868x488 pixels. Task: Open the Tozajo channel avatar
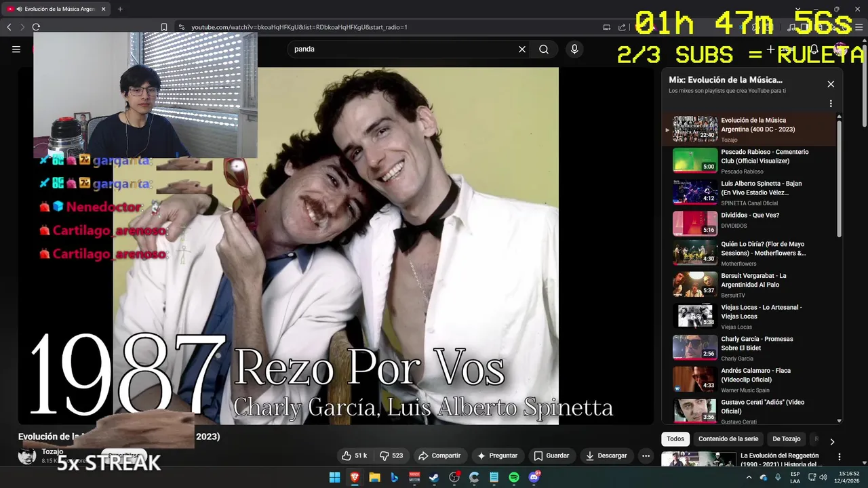[x=27, y=455]
